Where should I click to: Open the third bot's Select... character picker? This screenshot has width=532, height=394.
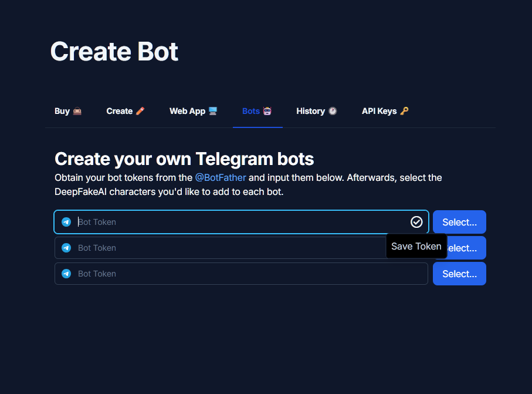[459, 274]
